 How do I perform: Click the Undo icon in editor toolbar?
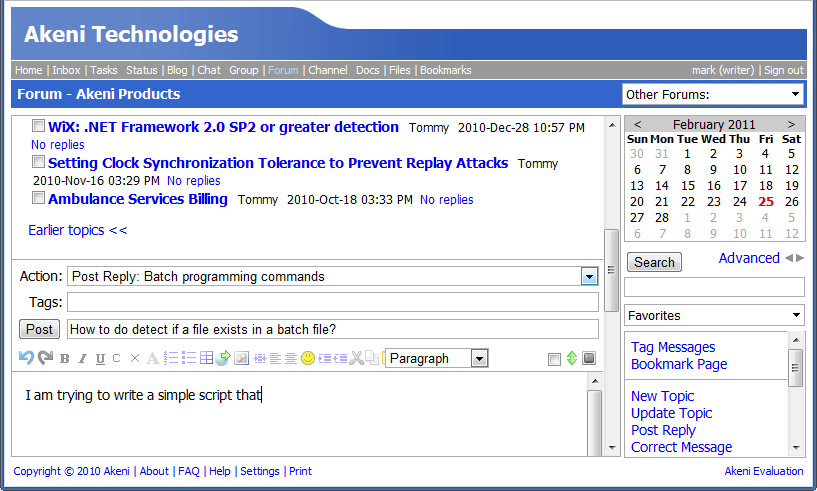tap(27, 358)
